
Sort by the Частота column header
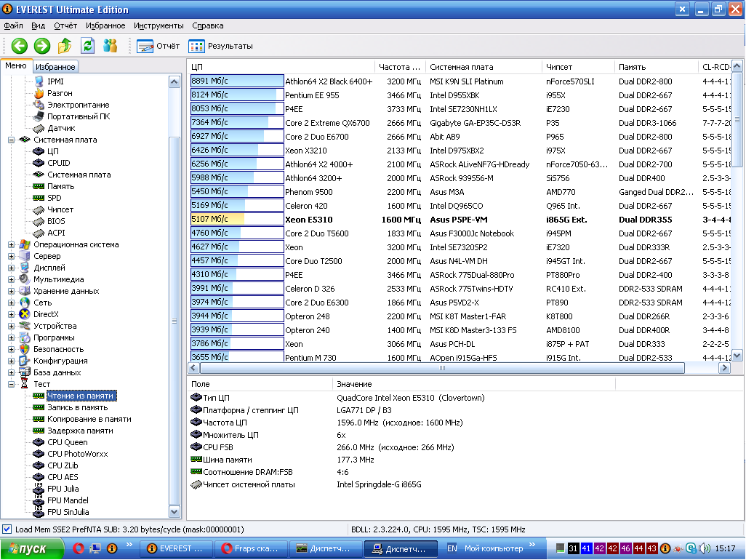(x=400, y=67)
